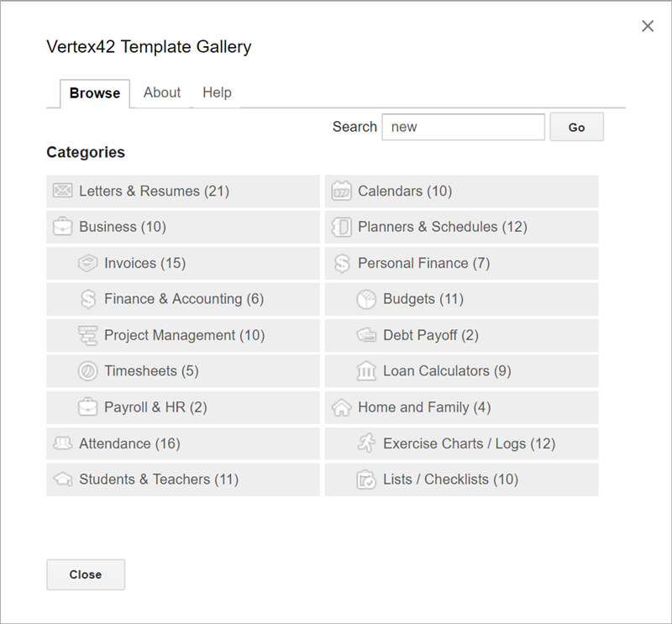Open the Planners & Schedules category
This screenshot has width=672, height=624.
tap(442, 227)
